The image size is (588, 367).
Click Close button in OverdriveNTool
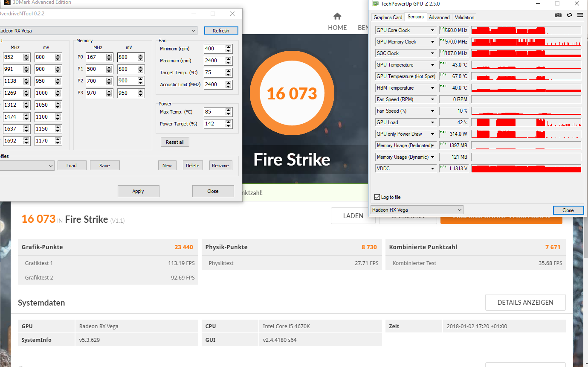[x=213, y=191]
